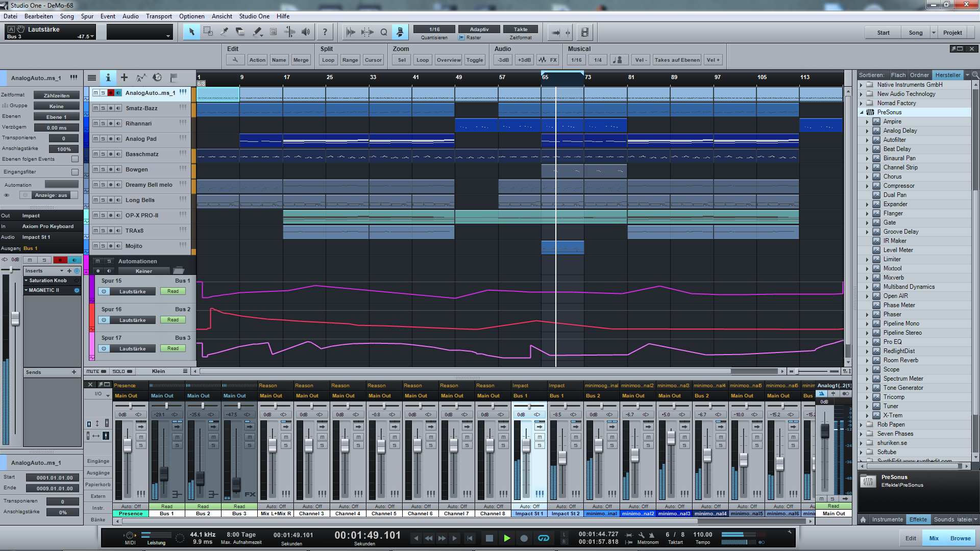This screenshot has height=551, width=980.
Task: Switch to the Instrumente browser tab
Action: (888, 519)
